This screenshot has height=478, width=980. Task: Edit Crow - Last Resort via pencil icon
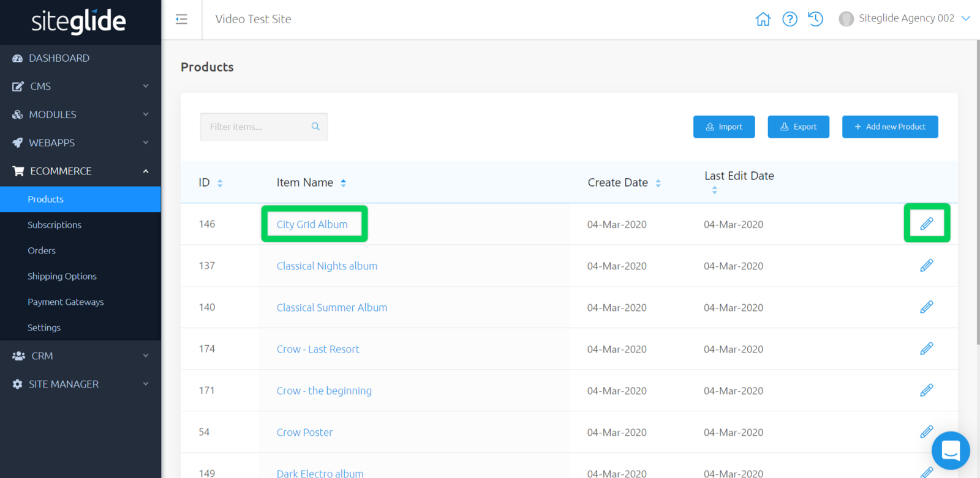(x=926, y=349)
